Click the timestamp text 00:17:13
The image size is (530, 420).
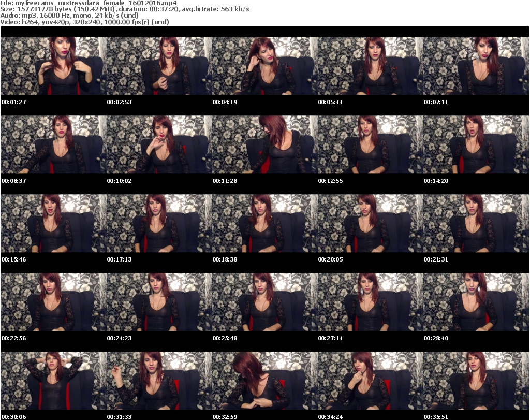click(120, 259)
